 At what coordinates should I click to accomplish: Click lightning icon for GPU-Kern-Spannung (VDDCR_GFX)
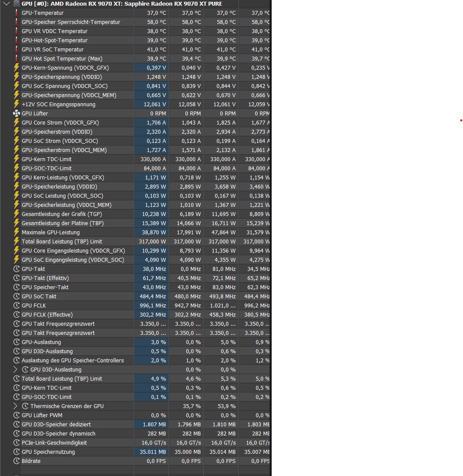pyautogui.click(x=17, y=68)
